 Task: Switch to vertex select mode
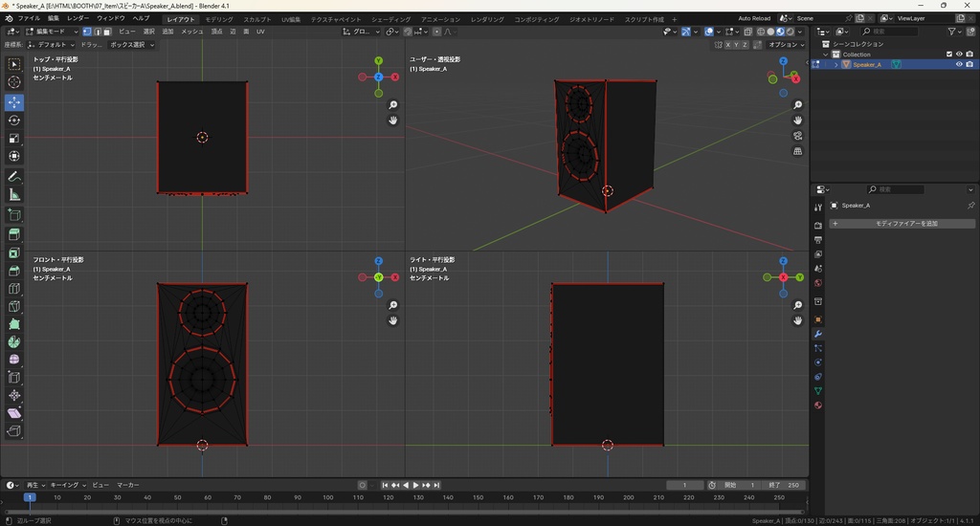click(x=86, y=32)
